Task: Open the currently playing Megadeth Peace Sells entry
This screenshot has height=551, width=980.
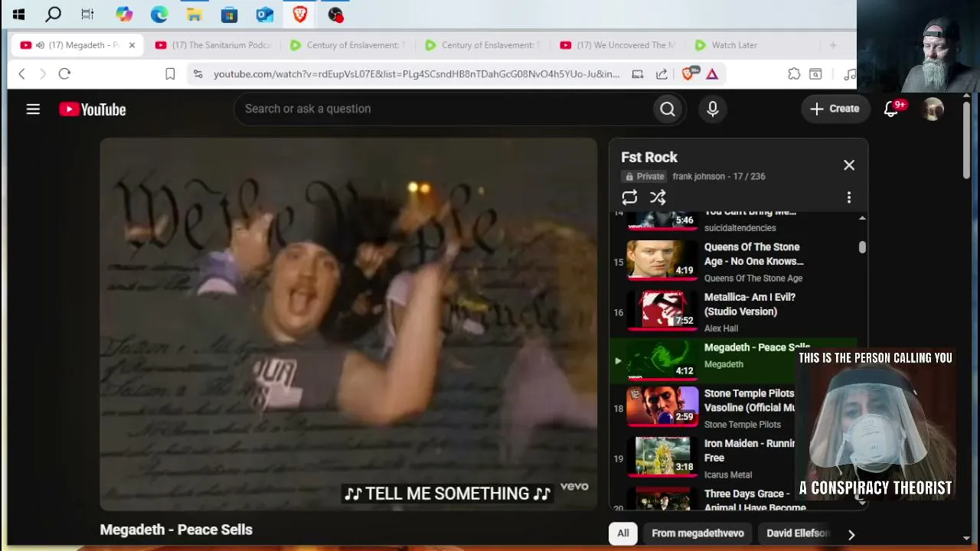Action: (x=733, y=360)
